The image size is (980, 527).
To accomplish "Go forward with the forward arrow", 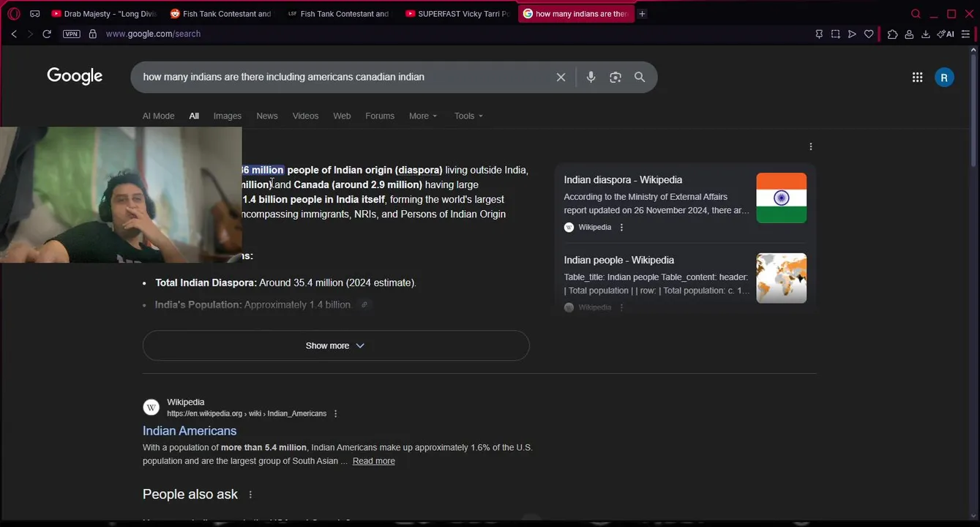I will [x=30, y=34].
